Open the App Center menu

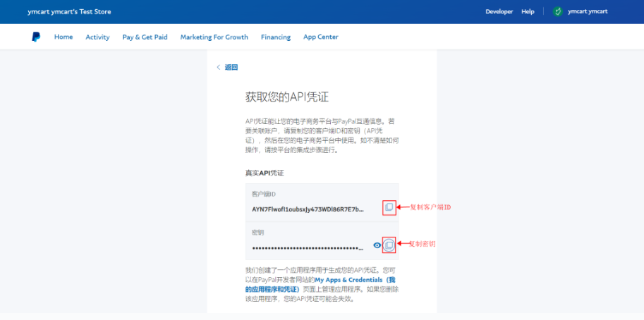[x=321, y=37]
